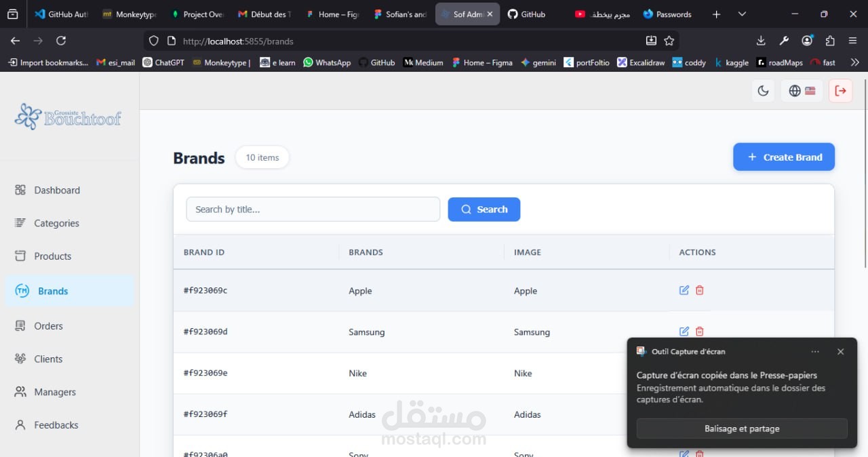This screenshot has height=457, width=868.
Task: Click brand ID #f923069f
Action: 205,414
